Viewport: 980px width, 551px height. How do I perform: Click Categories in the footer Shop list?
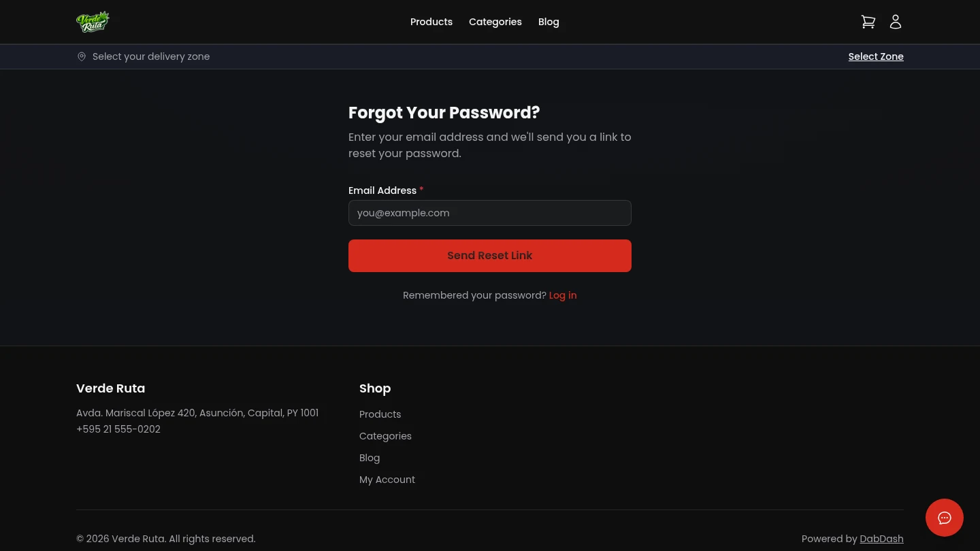click(x=385, y=436)
